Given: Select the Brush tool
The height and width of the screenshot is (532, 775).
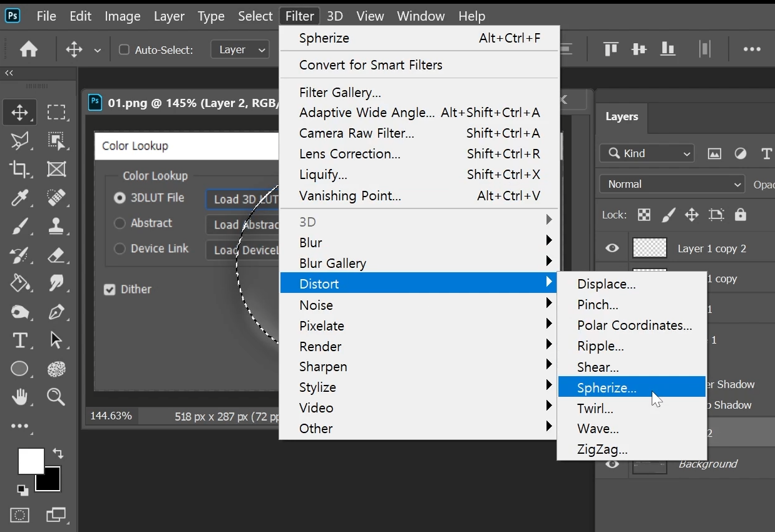Looking at the screenshot, I should pyautogui.click(x=19, y=226).
